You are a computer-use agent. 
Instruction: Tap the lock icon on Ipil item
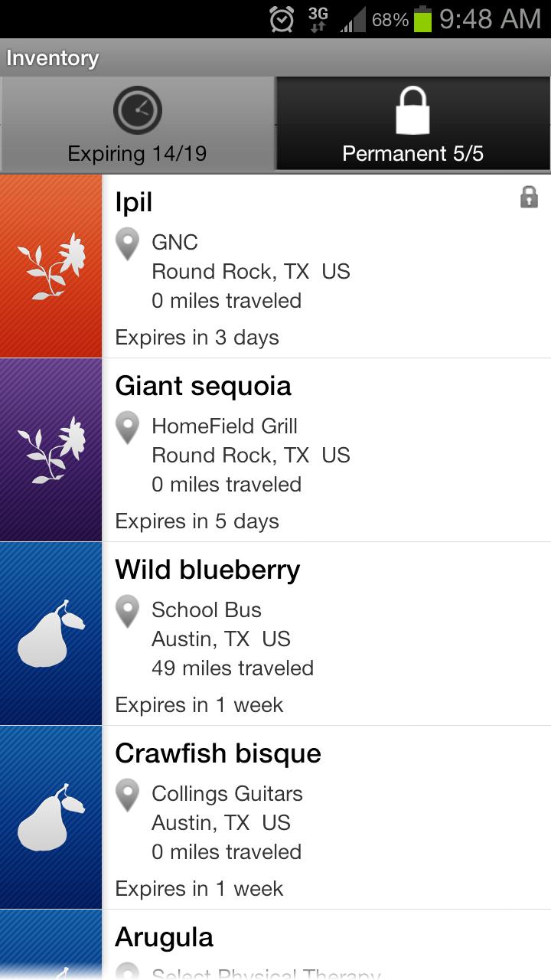529,198
